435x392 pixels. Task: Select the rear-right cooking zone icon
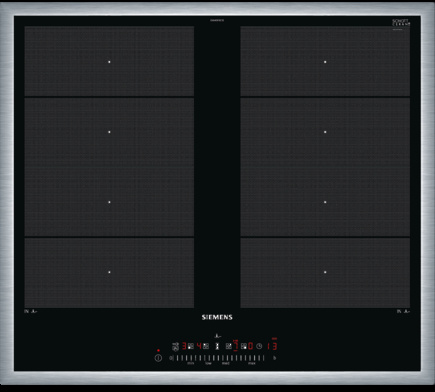click(x=229, y=346)
